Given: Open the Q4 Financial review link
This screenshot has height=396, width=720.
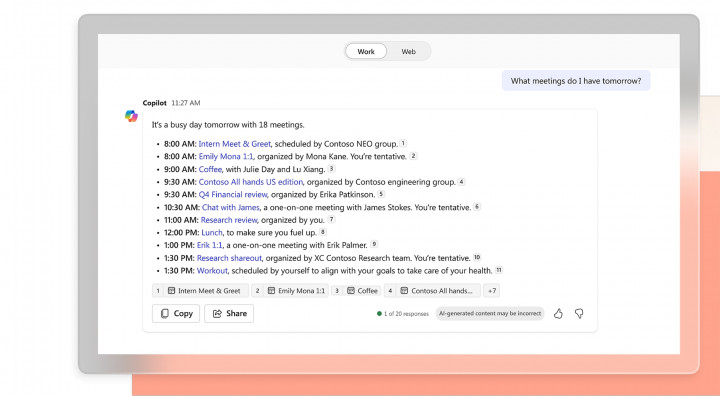Looking at the screenshot, I should (x=233, y=195).
